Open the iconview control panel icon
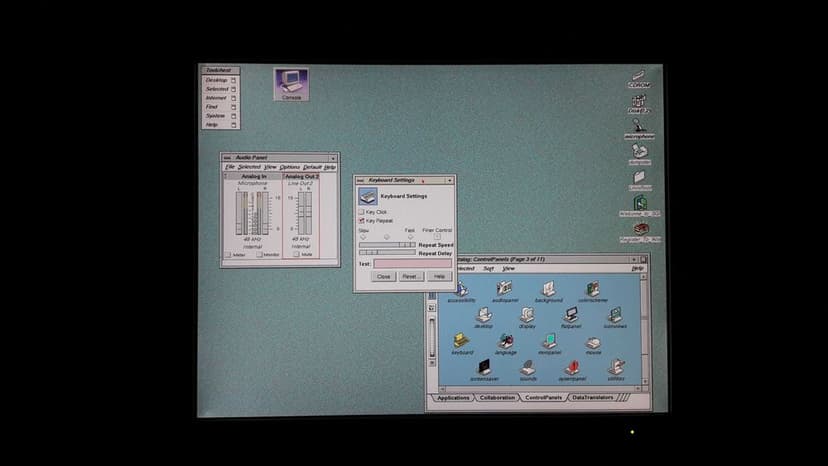 pos(615,318)
